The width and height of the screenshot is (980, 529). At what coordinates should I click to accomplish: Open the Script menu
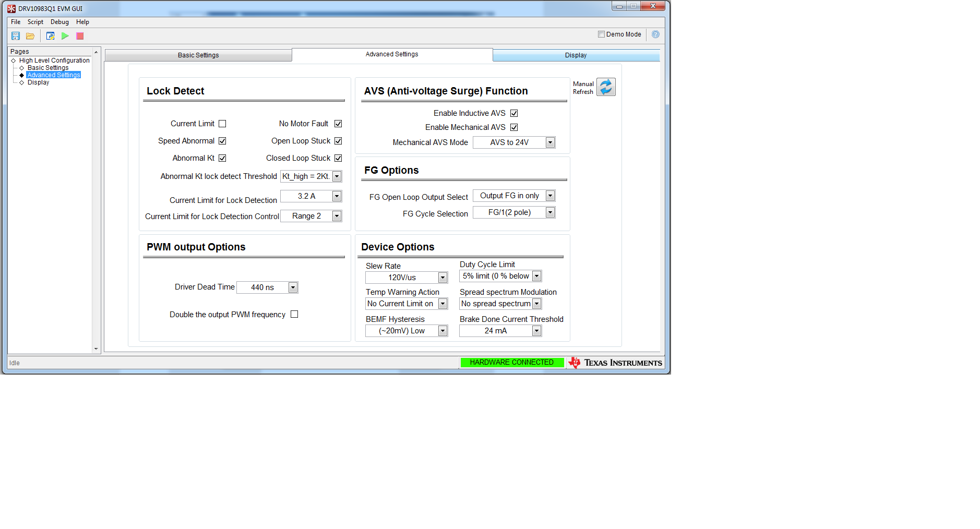click(35, 22)
